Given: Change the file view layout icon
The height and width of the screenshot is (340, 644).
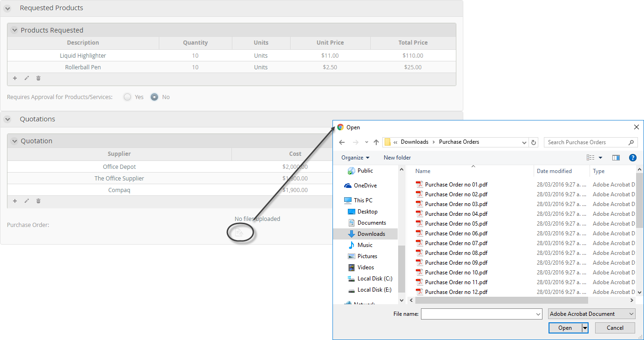Looking at the screenshot, I should pyautogui.click(x=590, y=158).
